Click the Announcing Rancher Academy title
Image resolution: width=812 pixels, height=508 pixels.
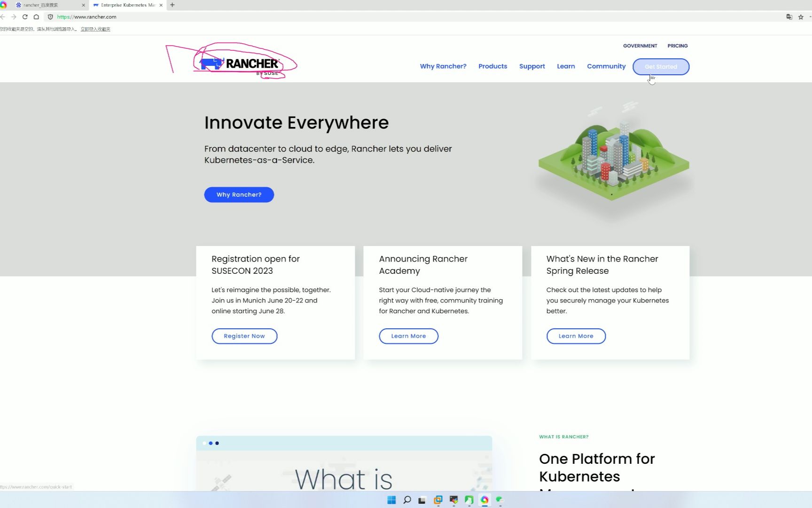click(423, 265)
